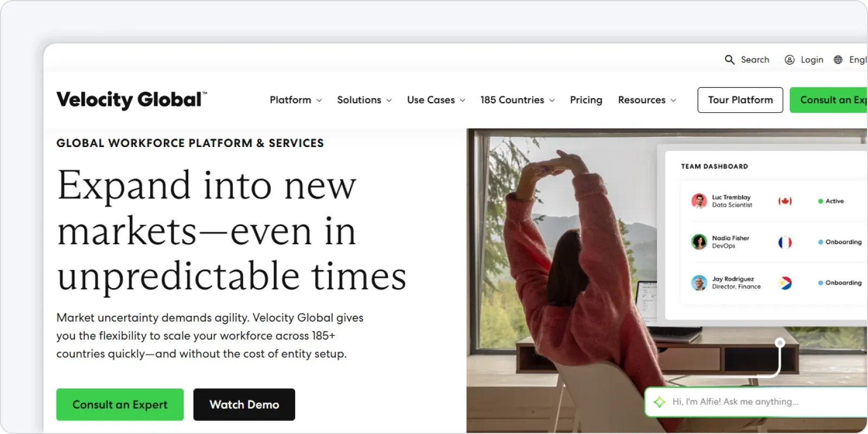Click Nadia Fisher's avatar photo
The image size is (868, 434).
pos(699,242)
